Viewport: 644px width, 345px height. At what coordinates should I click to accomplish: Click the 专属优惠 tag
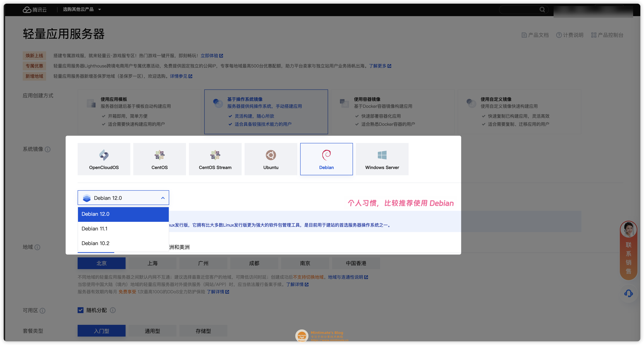pyautogui.click(x=34, y=66)
